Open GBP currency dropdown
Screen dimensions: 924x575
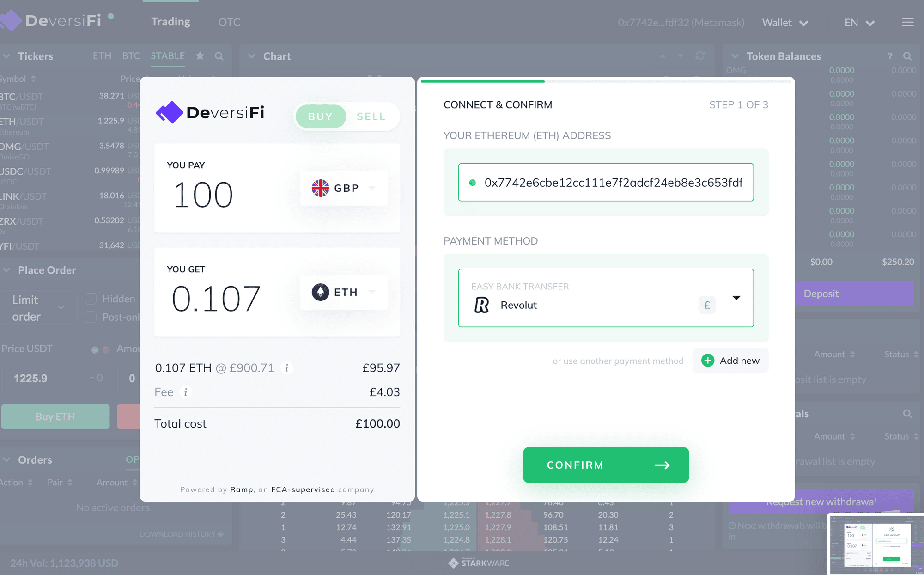[344, 188]
